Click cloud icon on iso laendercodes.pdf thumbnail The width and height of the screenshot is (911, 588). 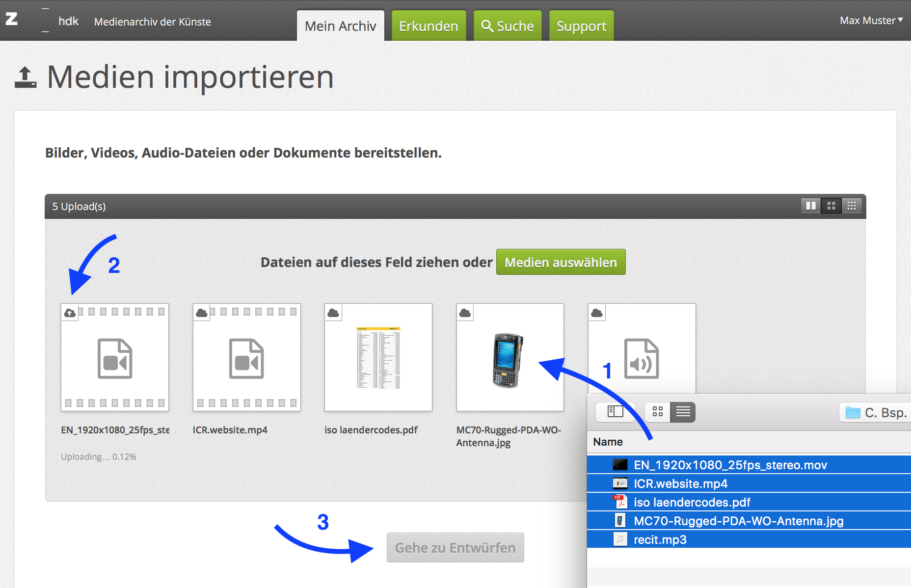(x=333, y=313)
